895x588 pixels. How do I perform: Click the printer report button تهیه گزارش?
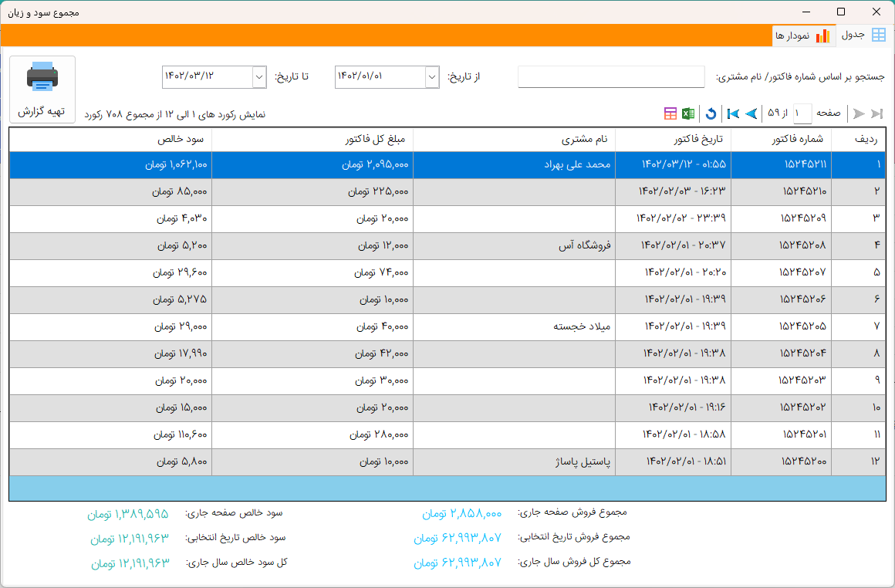point(42,89)
